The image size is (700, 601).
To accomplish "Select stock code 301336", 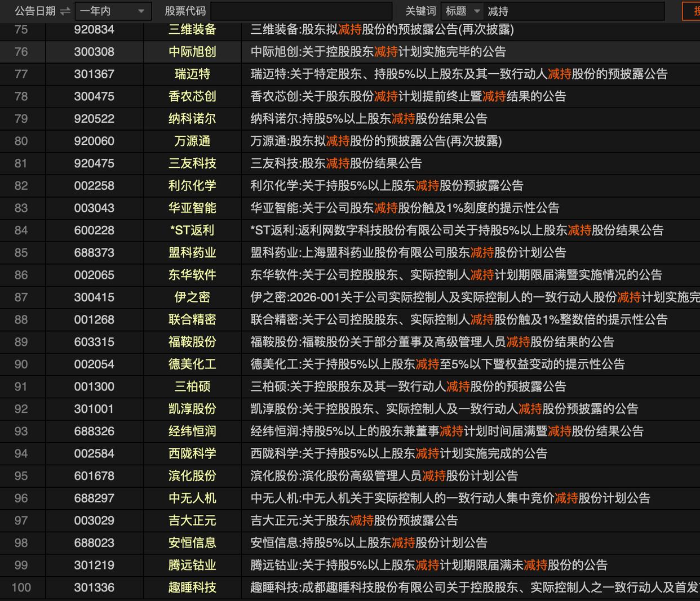I will [x=94, y=587].
